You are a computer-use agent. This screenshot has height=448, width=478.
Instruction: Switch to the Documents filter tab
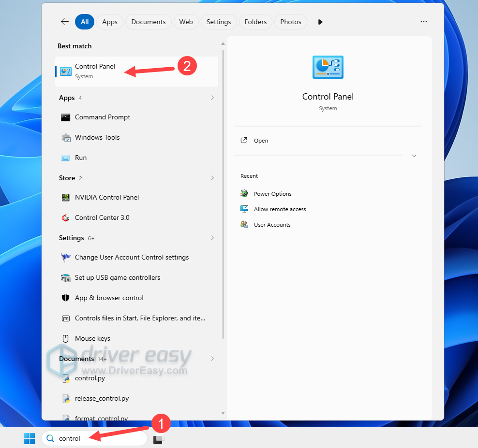click(148, 22)
